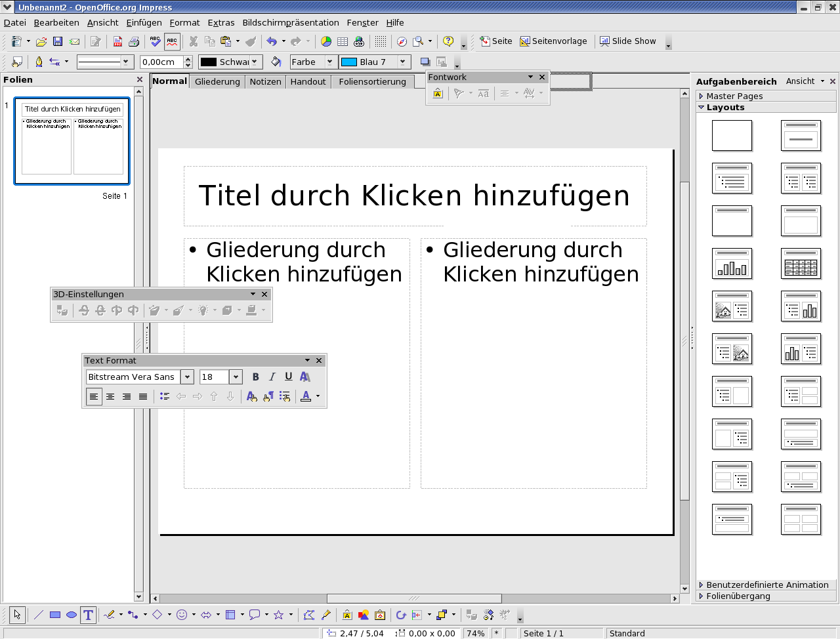
Task: Open the font size 18 dropdown
Action: [x=236, y=377]
